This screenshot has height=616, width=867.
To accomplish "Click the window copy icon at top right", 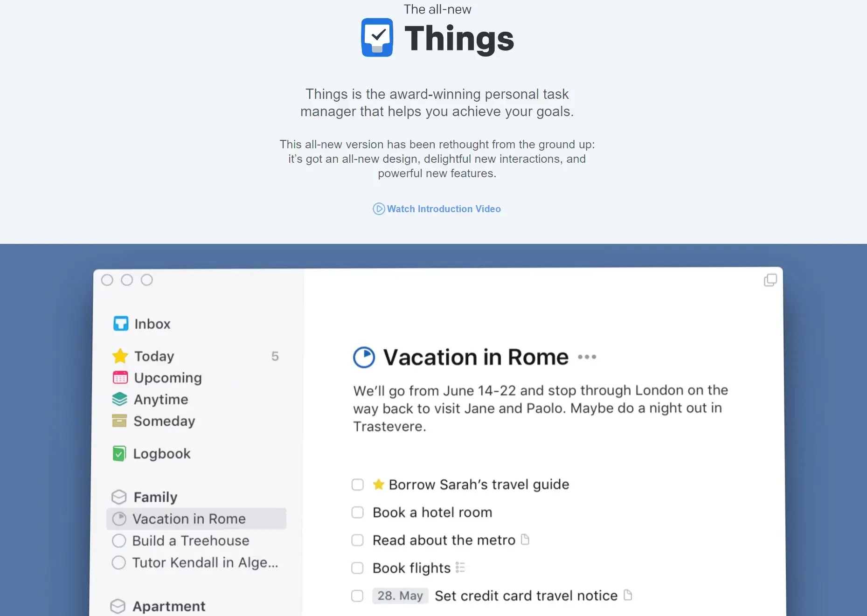I will (770, 280).
